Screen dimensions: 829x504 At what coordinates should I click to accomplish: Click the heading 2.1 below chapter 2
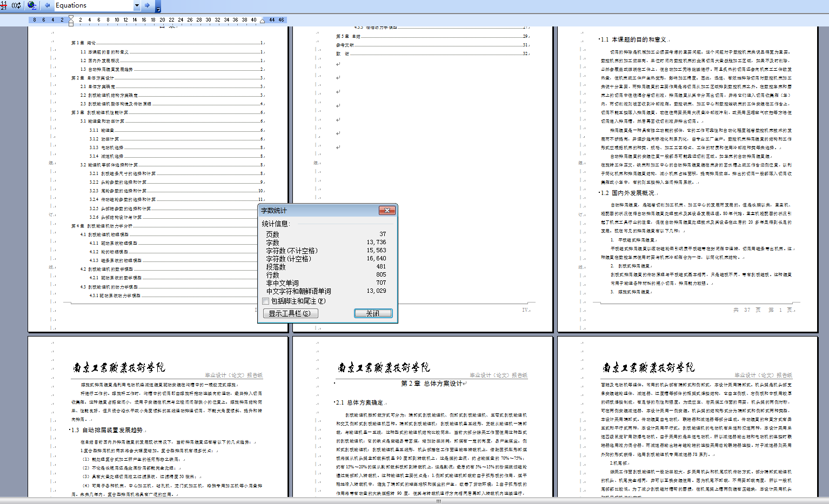pyautogui.click(x=359, y=402)
